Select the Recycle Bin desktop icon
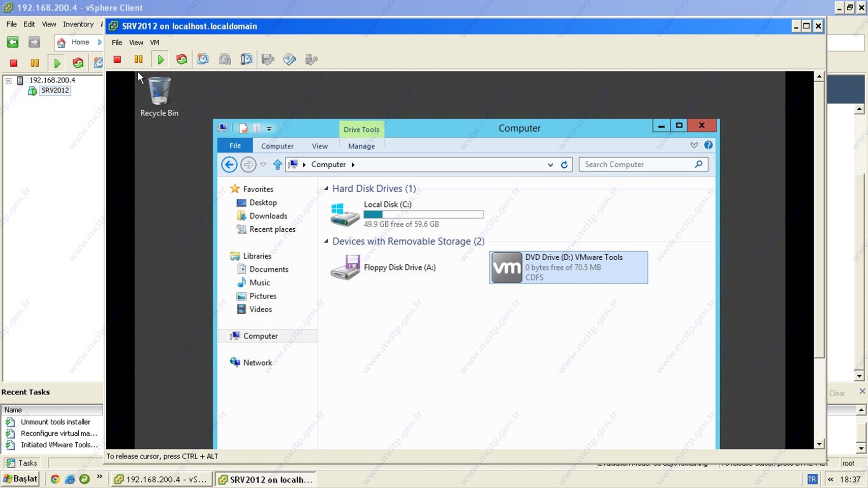The image size is (868, 488). [159, 97]
